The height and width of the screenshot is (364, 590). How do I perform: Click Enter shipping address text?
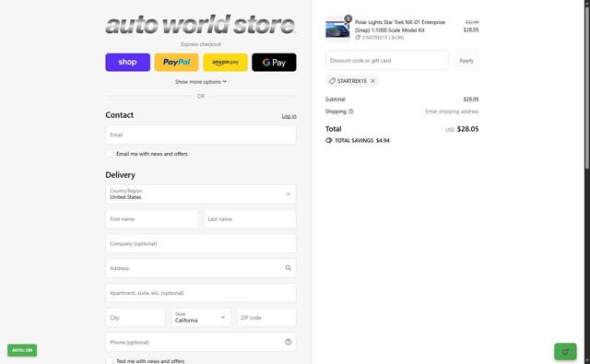point(452,112)
